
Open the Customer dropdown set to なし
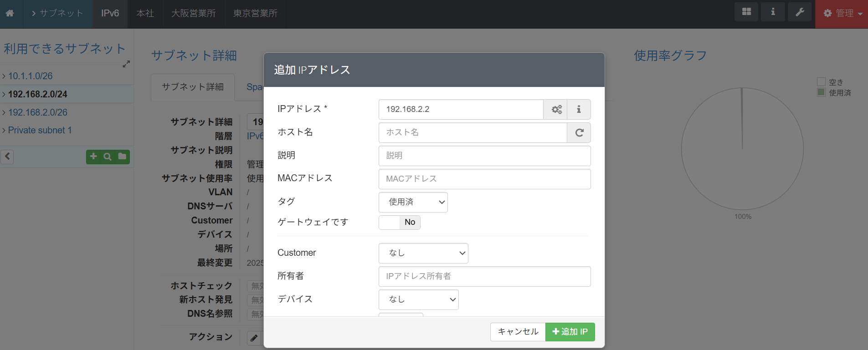pos(423,253)
